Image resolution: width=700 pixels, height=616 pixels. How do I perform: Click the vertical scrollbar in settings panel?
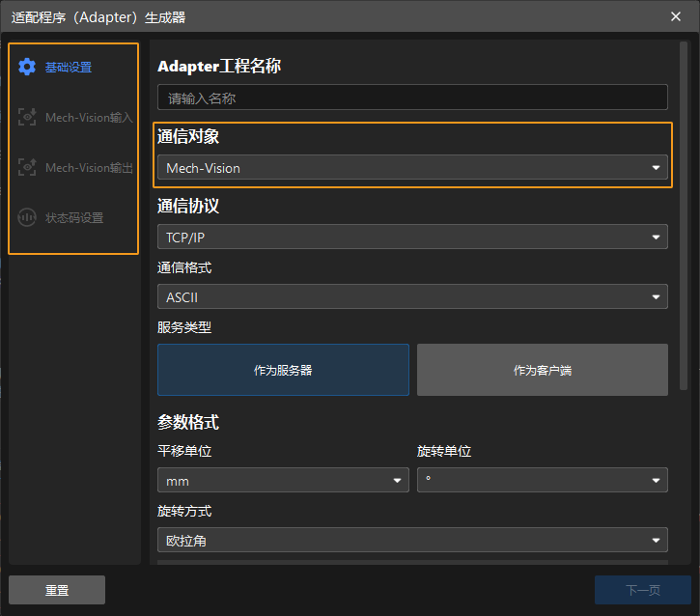[684, 212]
